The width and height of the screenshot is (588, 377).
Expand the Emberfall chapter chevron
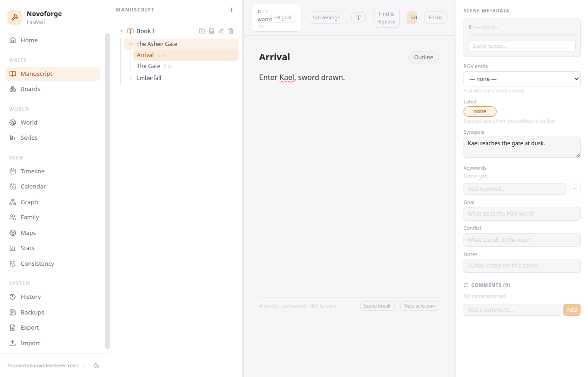[x=131, y=78]
